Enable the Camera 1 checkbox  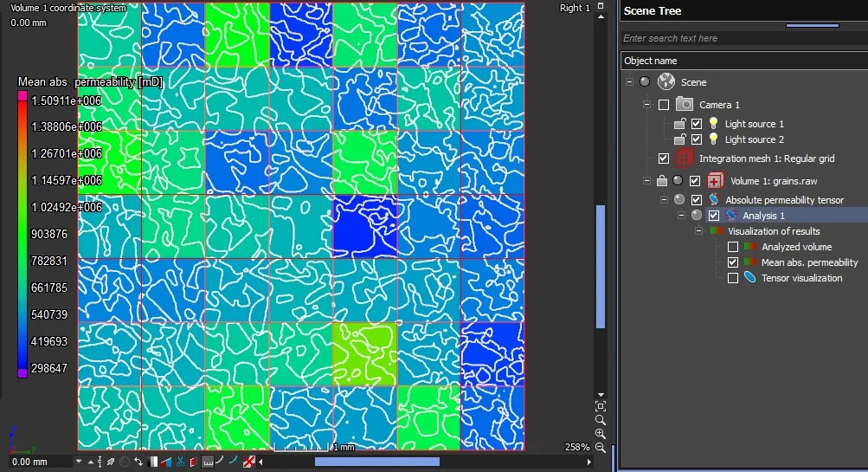point(664,105)
